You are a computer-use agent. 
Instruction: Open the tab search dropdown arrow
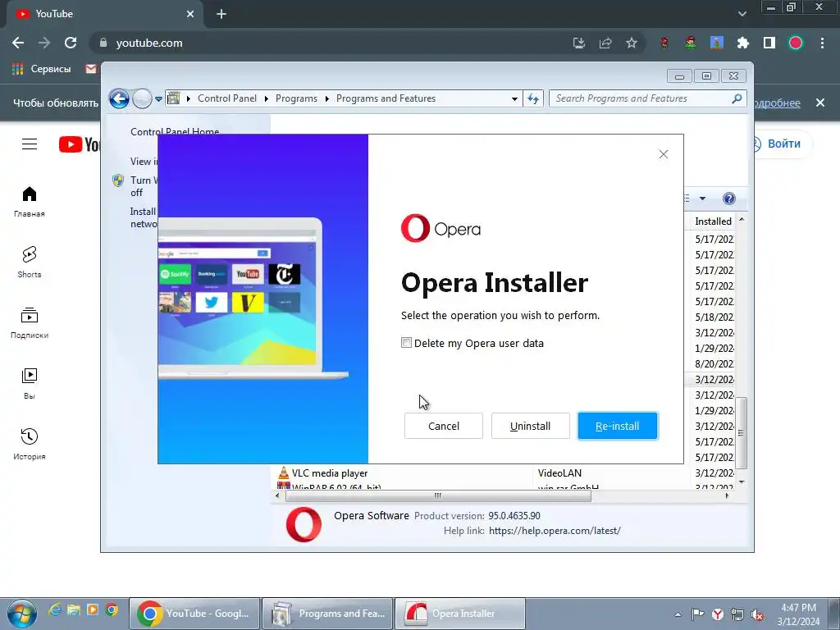(742, 14)
